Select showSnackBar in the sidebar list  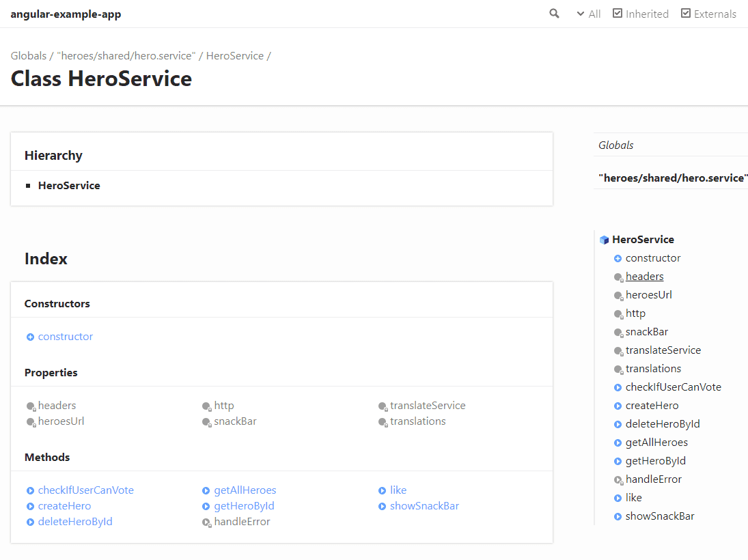[x=660, y=516]
